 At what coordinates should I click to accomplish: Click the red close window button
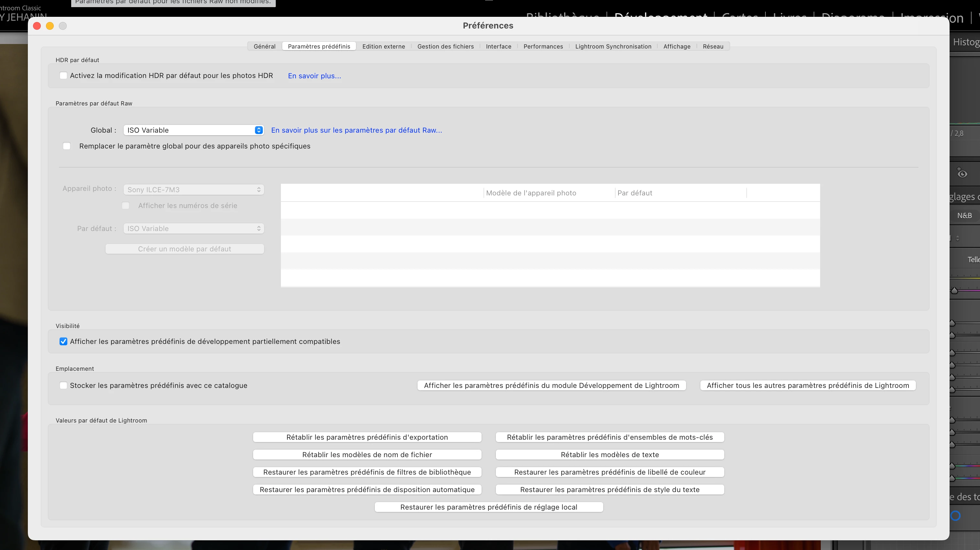pos(37,26)
